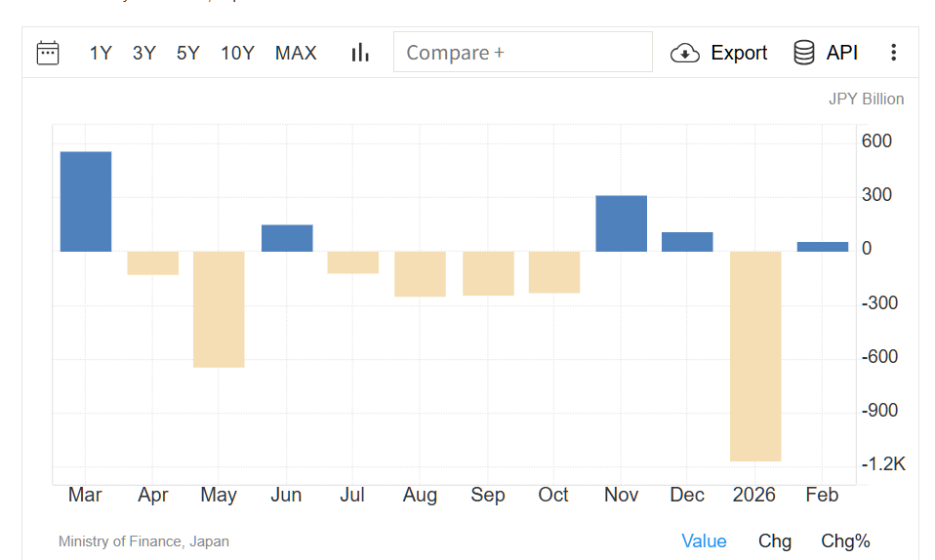This screenshot has height=560, width=935.
Task: Click the May negative bar
Action: [x=219, y=308]
